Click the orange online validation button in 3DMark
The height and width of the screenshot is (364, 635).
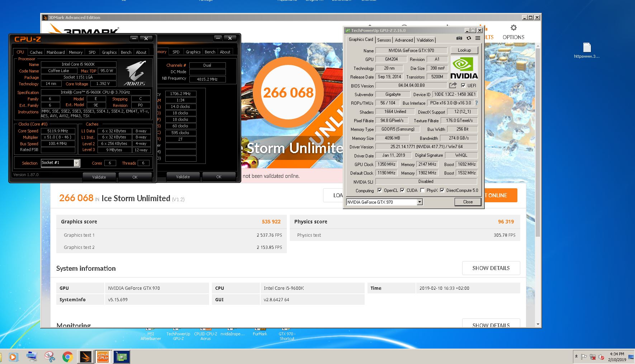pyautogui.click(x=501, y=195)
